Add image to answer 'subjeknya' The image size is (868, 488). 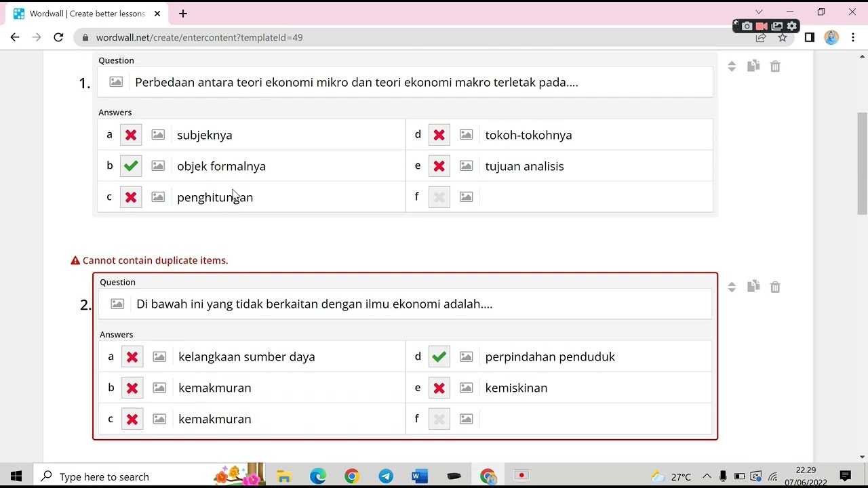tap(158, 135)
